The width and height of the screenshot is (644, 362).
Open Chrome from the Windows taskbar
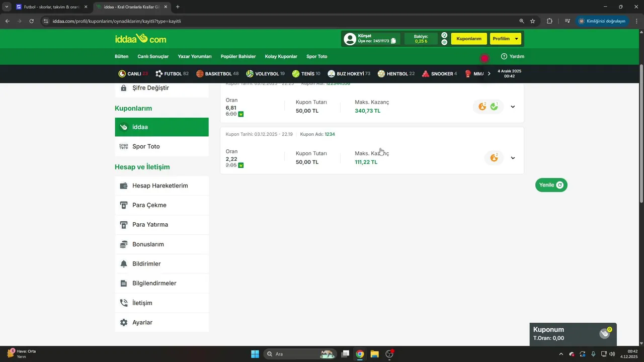[360, 354]
